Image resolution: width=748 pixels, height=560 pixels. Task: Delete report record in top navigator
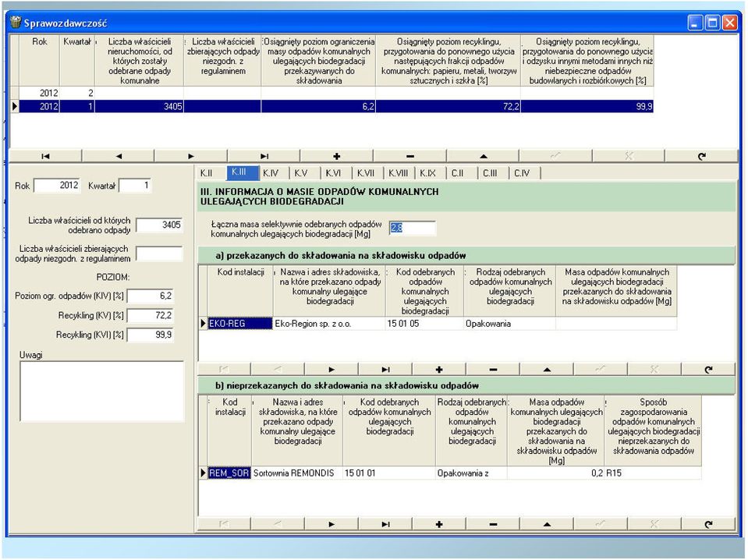click(409, 156)
